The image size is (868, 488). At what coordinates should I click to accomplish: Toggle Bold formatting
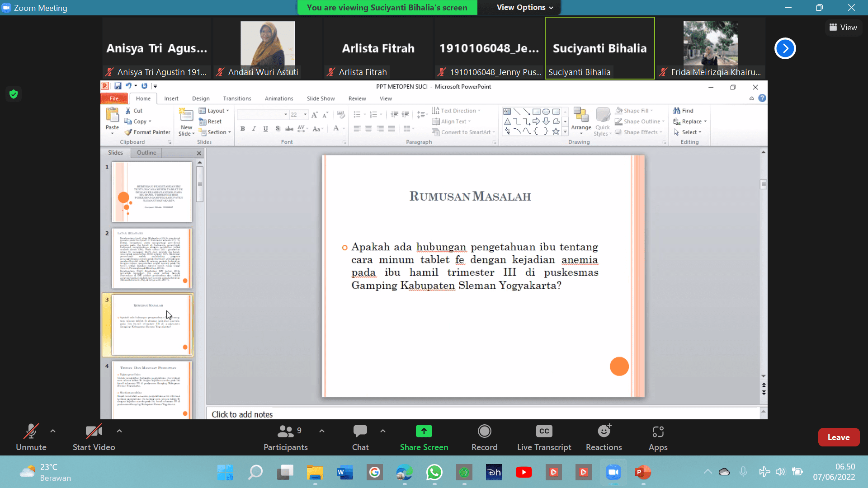[243, 129]
